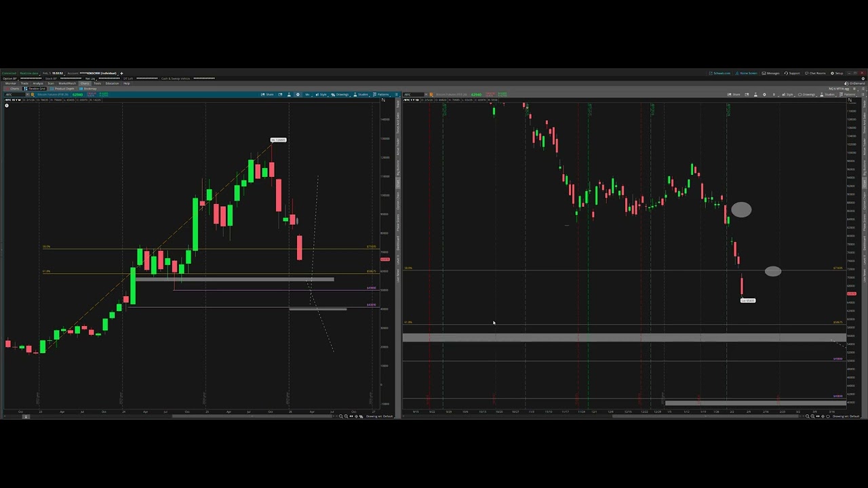Open the OnDemand feature
The height and width of the screenshot is (488, 868).
855,83
